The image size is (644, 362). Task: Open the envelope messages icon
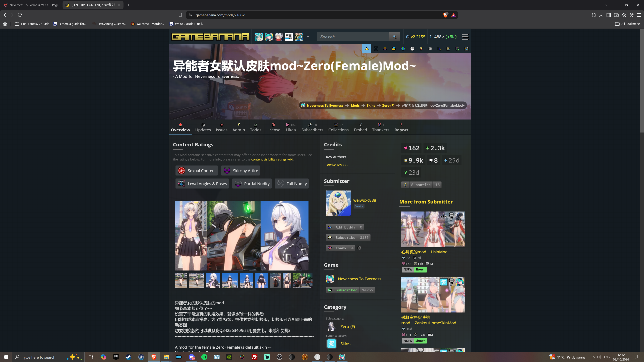click(430, 49)
